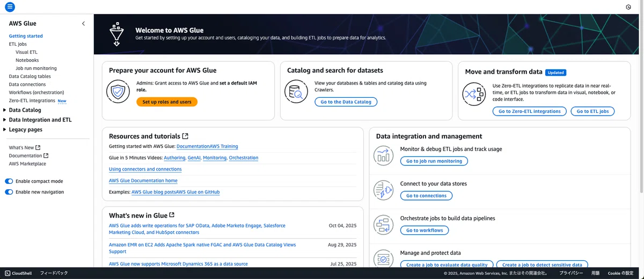Click the orchestrate jobs workflow icon
644x279 pixels.
[x=384, y=225]
